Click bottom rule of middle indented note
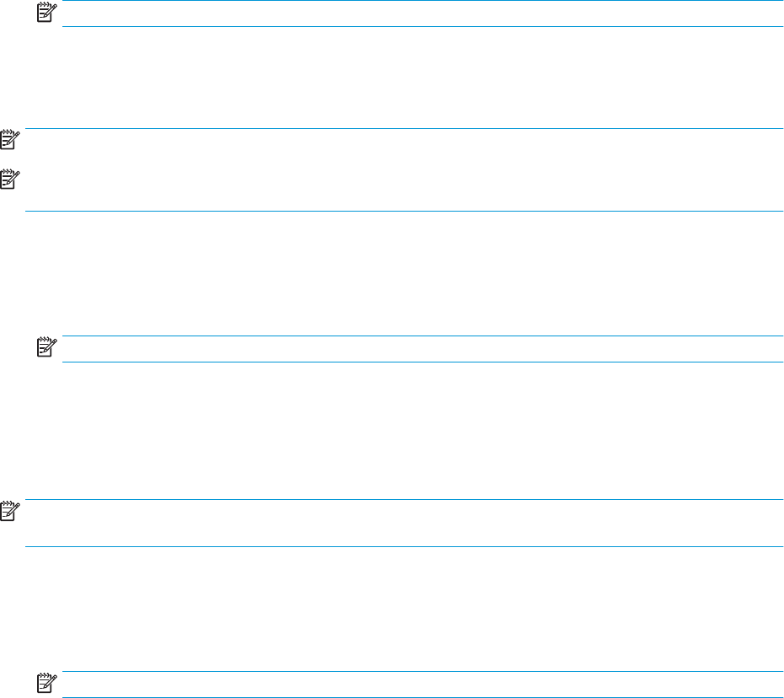Screen dimensions: 784x698 [x=422, y=362]
